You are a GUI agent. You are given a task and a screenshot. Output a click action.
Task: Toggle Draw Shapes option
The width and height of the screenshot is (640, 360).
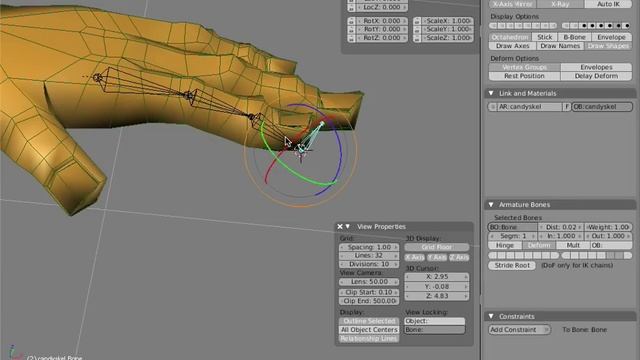pyautogui.click(x=608, y=46)
